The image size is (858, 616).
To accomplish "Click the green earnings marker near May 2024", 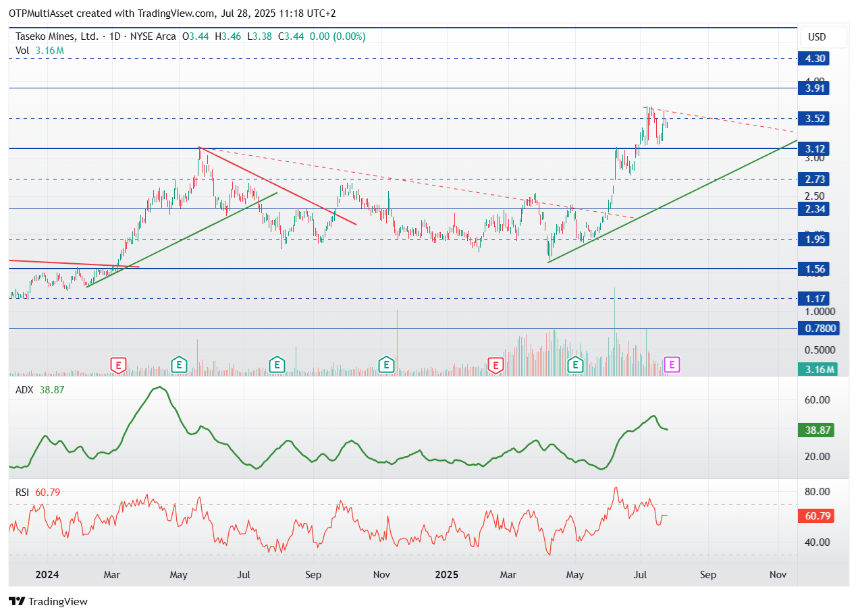I will click(x=178, y=365).
